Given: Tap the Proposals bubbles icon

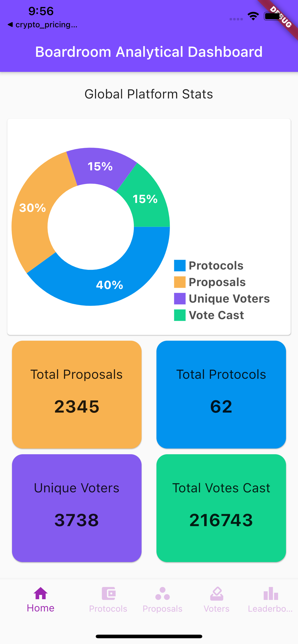Looking at the screenshot, I should (162, 594).
